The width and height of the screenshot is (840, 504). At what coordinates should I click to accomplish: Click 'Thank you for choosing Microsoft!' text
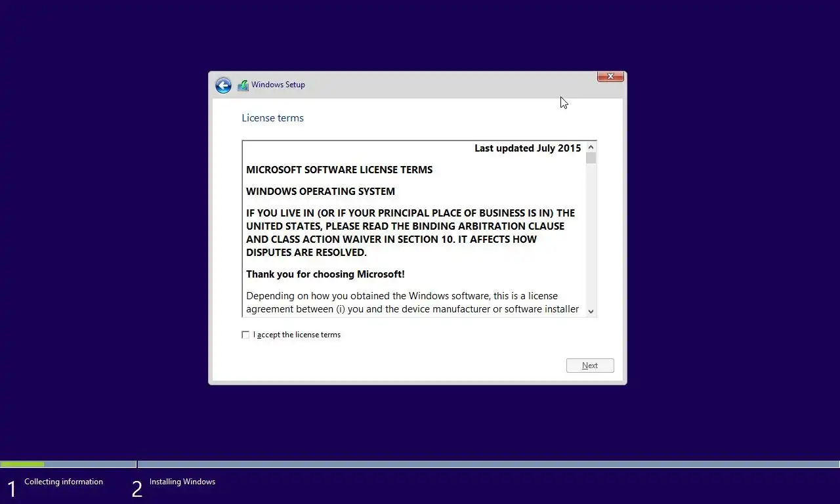325,274
